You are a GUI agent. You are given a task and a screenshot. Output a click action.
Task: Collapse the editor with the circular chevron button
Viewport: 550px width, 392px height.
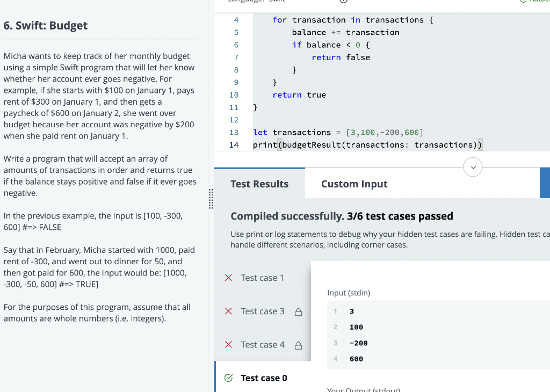[x=473, y=167]
